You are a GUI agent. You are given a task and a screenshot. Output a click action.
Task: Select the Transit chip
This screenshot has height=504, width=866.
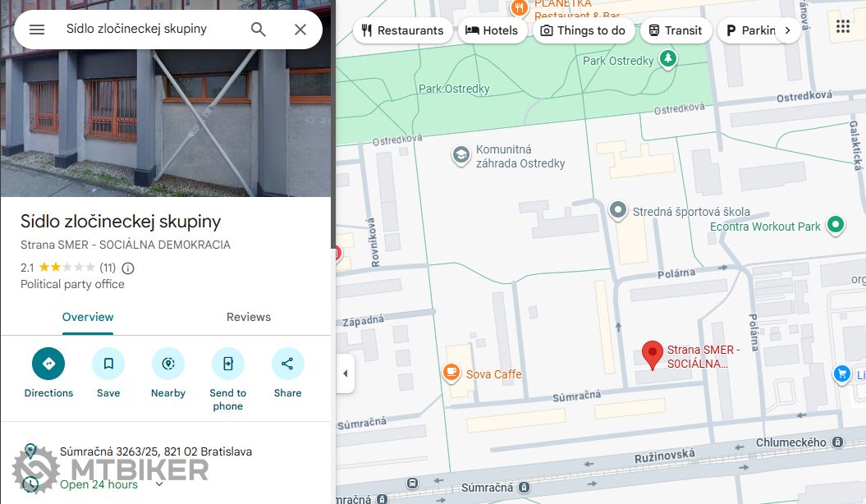point(676,30)
